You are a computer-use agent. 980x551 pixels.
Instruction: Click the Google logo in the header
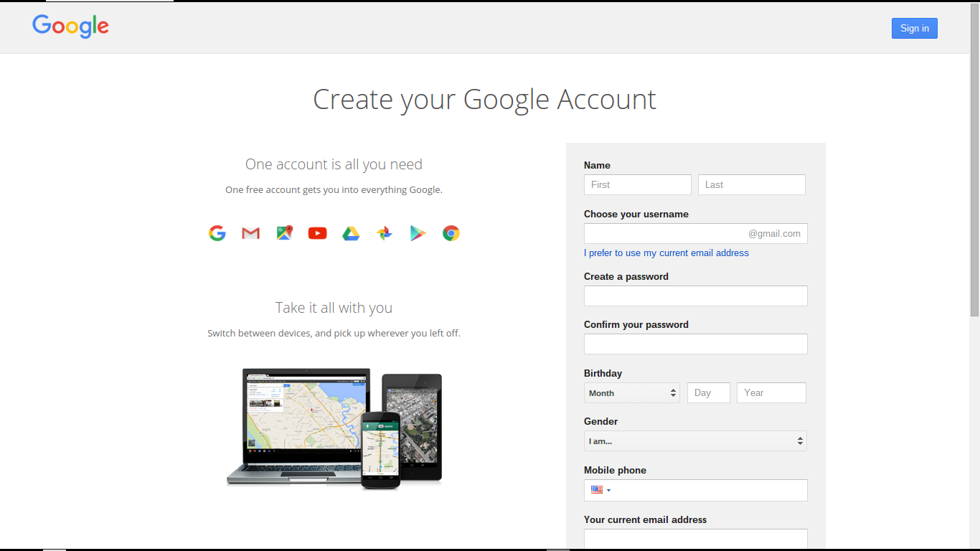[70, 27]
